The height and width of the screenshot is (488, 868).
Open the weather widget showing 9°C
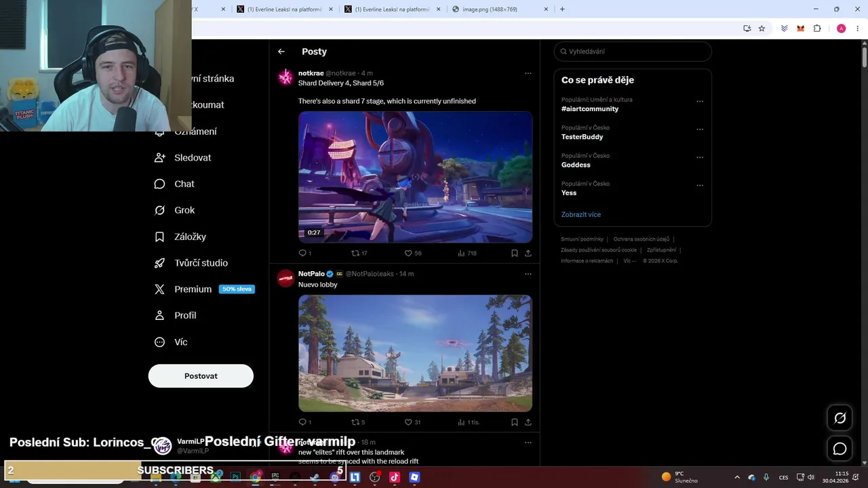tap(680, 477)
